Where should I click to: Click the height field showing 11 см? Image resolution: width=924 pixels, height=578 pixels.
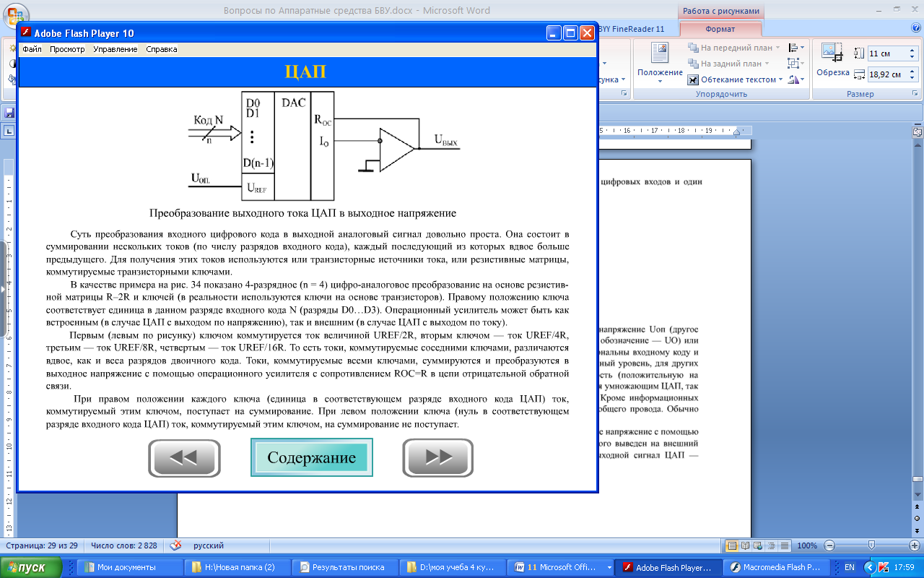tap(887, 53)
